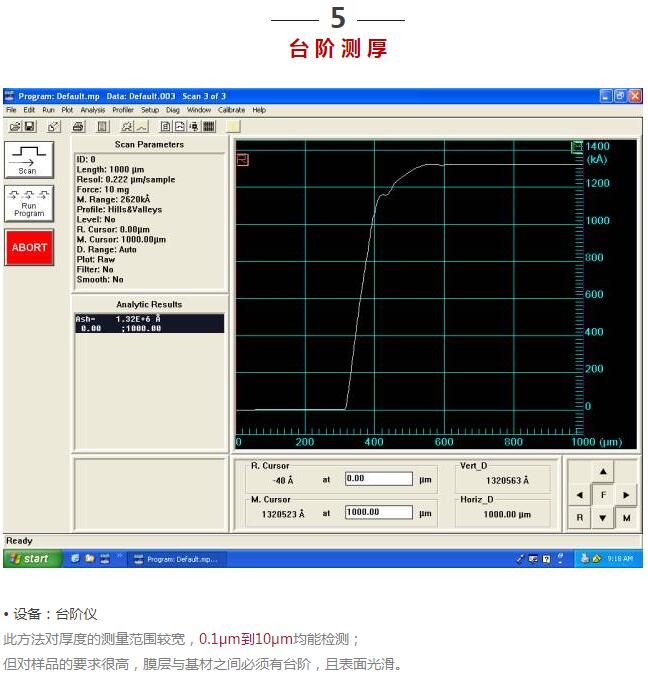Click the smooth profile-curve toolbar icon
The image size is (648, 675).
pos(142,127)
